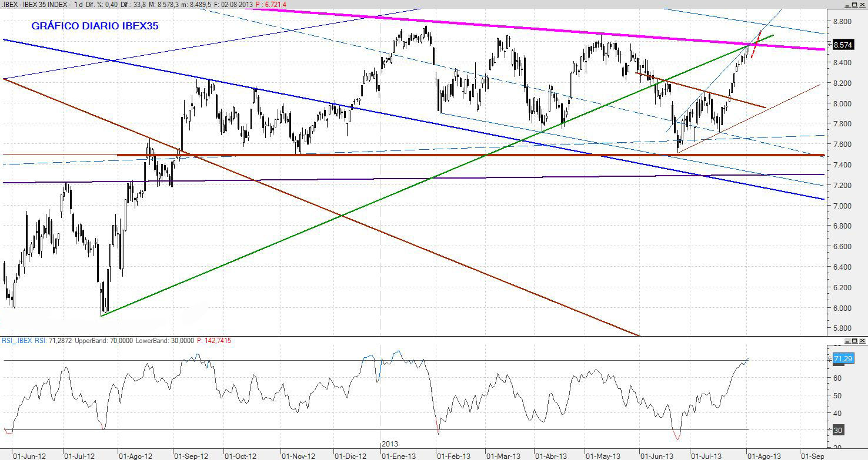The height and width of the screenshot is (460, 868).
Task: Minimize the RSI indicator panel
Action: [x=847, y=341]
